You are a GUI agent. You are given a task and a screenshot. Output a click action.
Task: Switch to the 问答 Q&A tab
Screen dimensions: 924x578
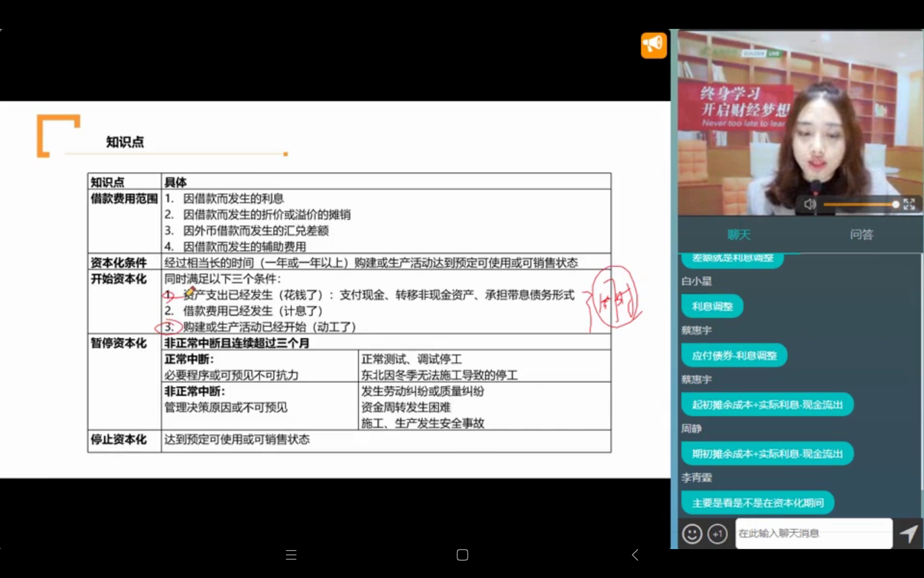click(x=861, y=235)
